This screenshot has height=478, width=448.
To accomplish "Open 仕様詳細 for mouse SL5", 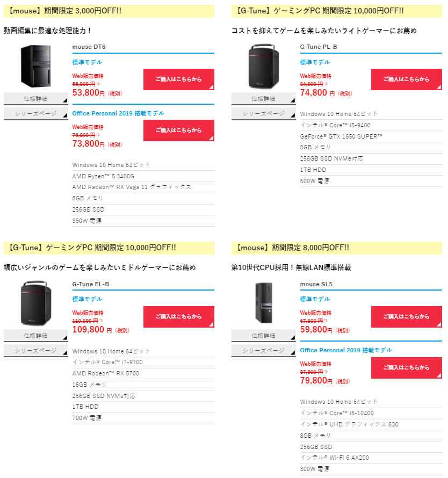I will [264, 336].
